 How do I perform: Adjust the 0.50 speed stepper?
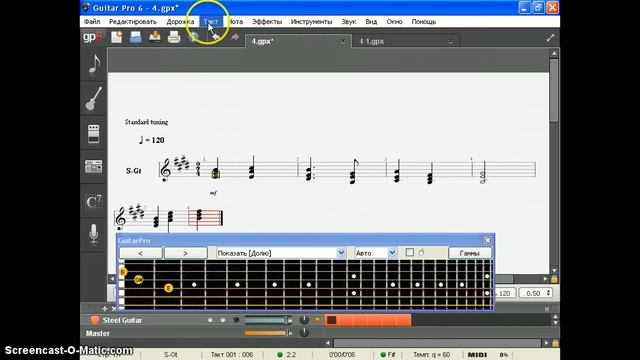click(549, 293)
